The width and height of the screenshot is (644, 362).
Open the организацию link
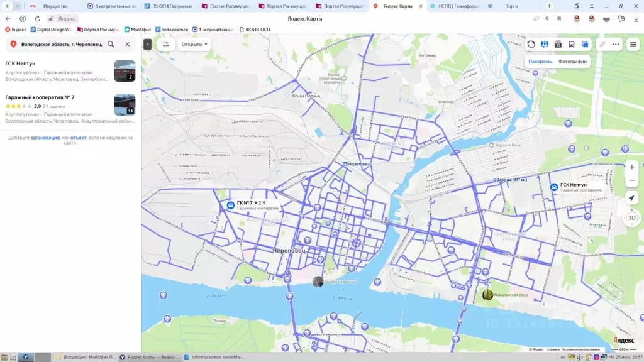coord(45,138)
